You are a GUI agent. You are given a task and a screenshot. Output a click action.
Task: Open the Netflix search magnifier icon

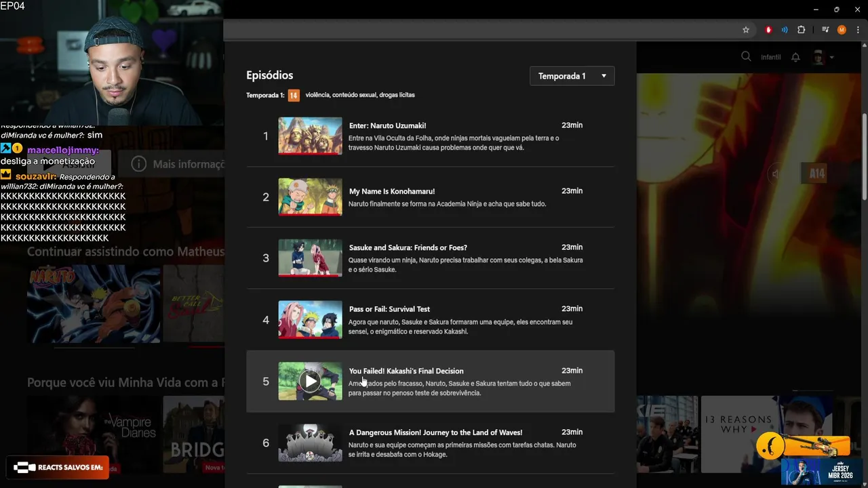pyautogui.click(x=746, y=57)
